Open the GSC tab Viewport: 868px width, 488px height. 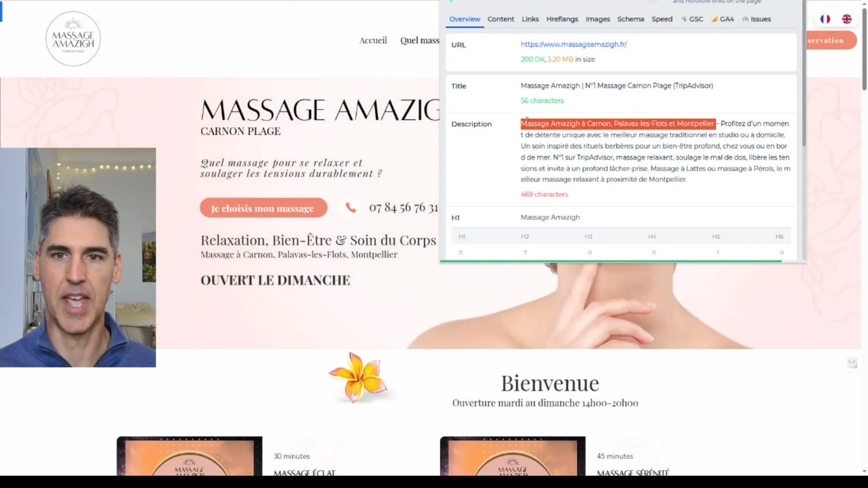(x=692, y=19)
